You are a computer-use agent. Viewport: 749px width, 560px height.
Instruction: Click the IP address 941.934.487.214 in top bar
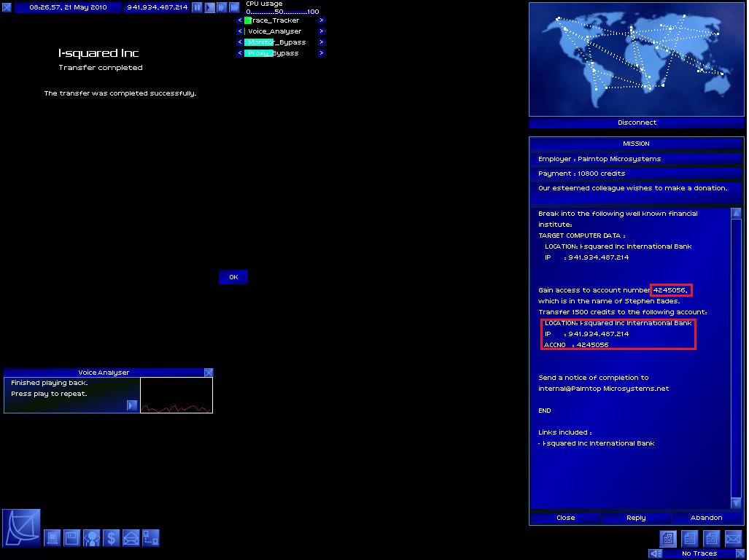click(157, 7)
